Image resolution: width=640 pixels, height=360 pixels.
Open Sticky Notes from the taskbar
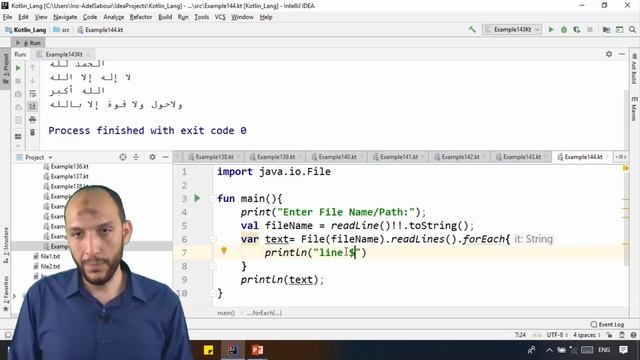pos(209,350)
